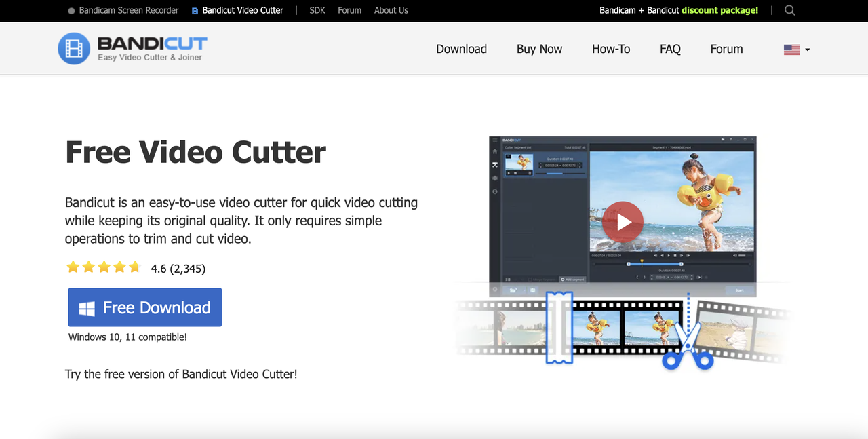Select the Bandicut Video Cutter top link
Viewport: 868px width, 439px height.
coord(237,10)
